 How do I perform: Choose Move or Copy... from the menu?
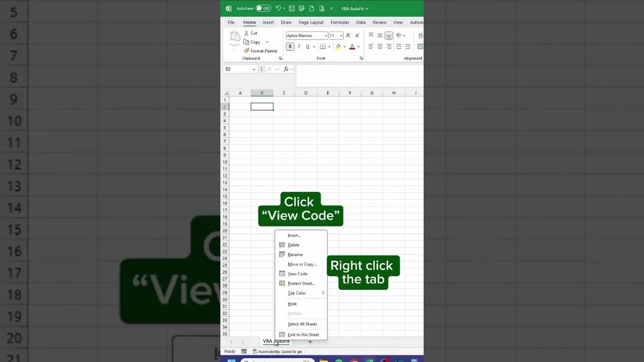click(x=301, y=264)
